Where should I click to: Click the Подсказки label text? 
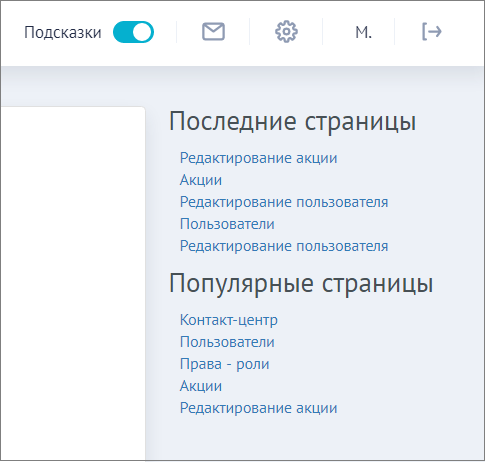click(63, 33)
